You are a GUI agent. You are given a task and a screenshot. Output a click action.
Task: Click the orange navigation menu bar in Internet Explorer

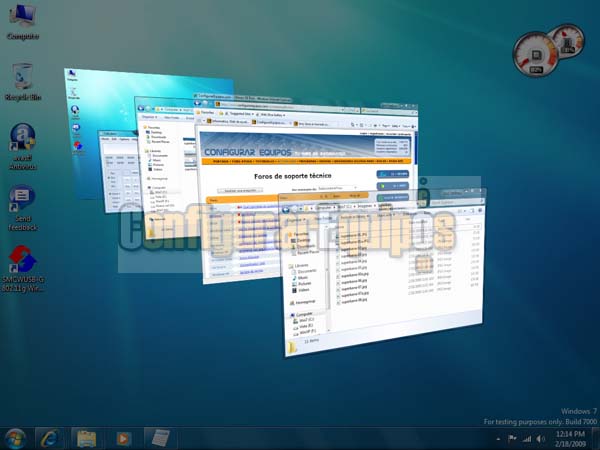pos(306,161)
